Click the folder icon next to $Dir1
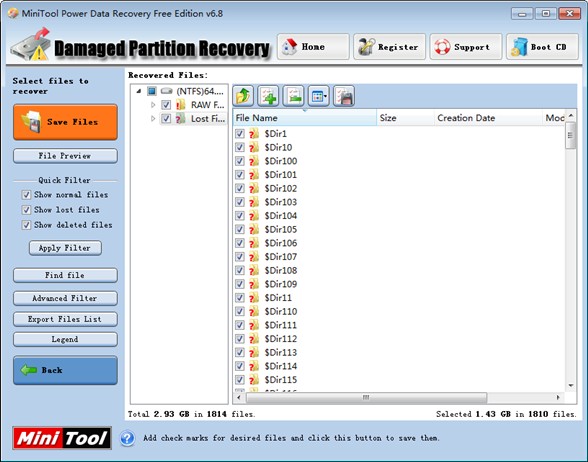 click(254, 134)
